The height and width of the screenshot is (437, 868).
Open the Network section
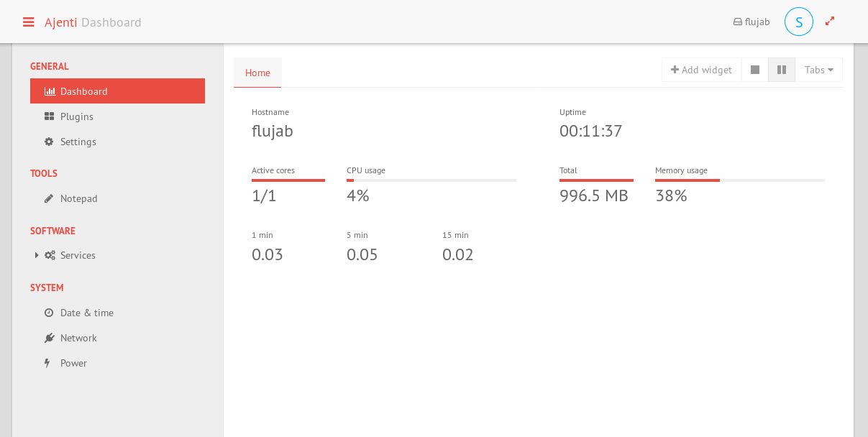pyautogui.click(x=78, y=338)
